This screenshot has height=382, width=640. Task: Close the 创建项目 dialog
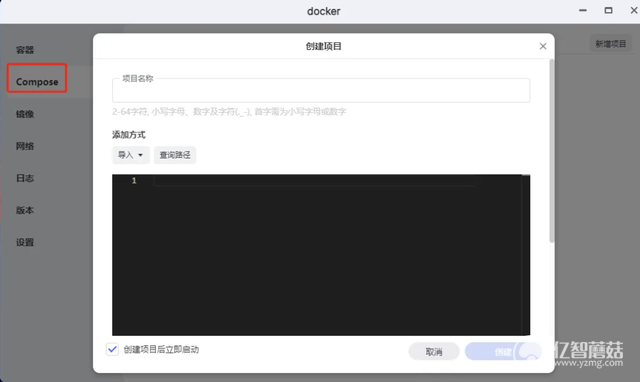pos(543,46)
